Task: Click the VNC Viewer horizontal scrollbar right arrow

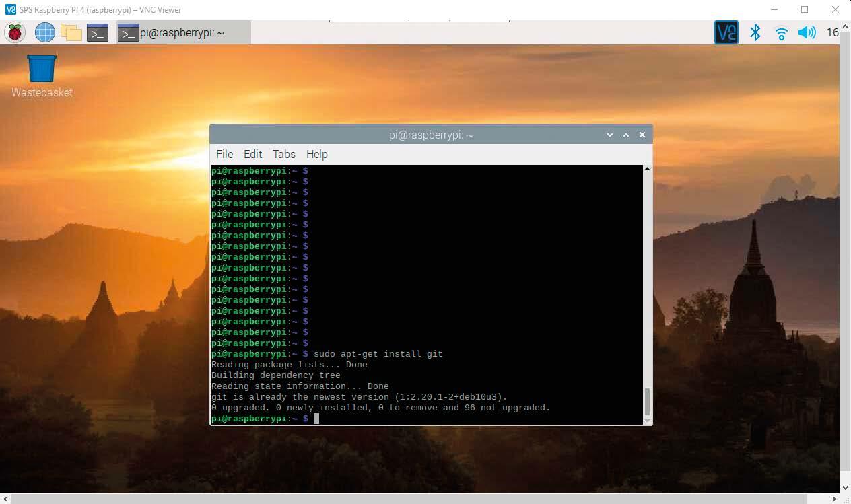Action: coord(835,499)
